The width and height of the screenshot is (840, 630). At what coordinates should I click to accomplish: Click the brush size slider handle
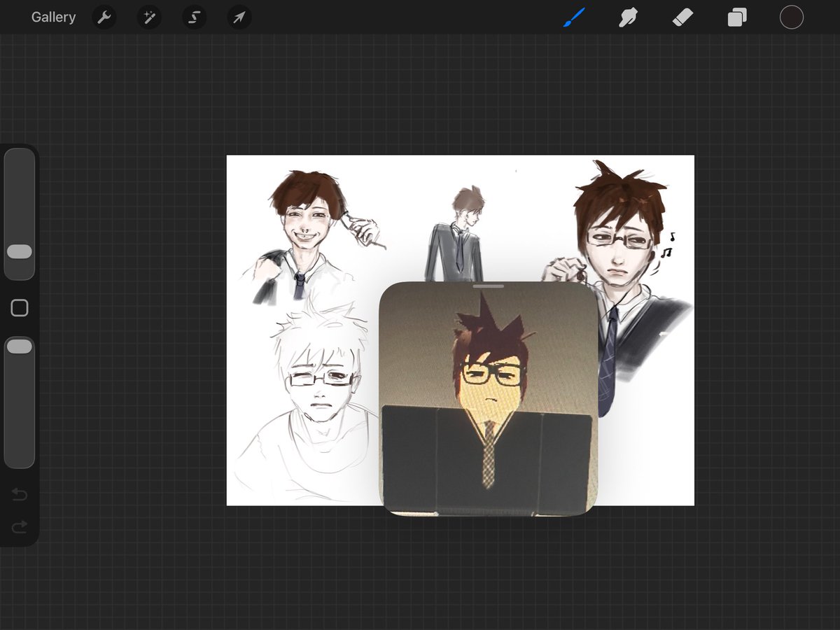pyautogui.click(x=20, y=252)
